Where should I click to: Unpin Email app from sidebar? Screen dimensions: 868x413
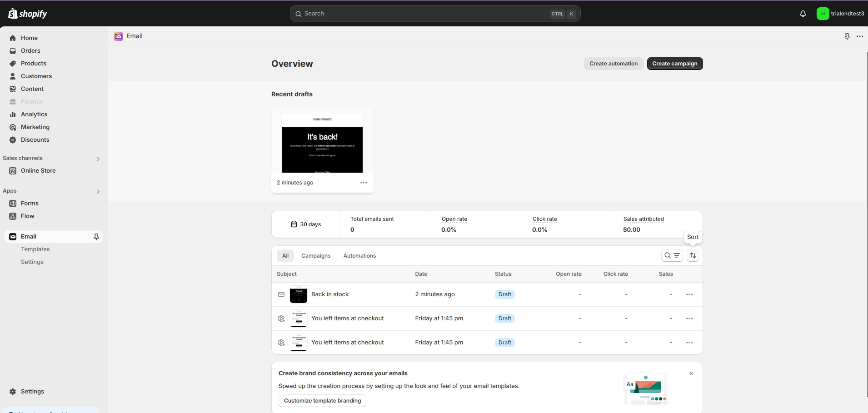(x=96, y=237)
